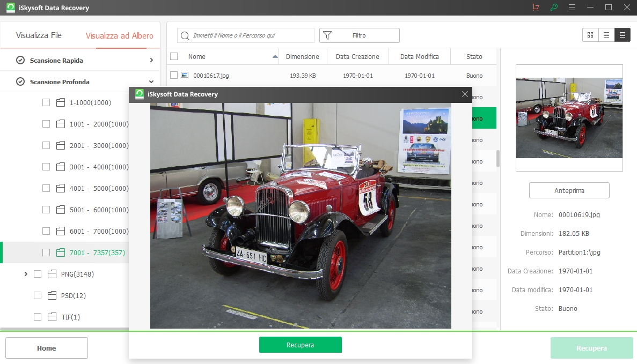Viewport: 637px width, 364px height.
Task: Click the folder icon beside TIF(1)
Action: pyautogui.click(x=52, y=317)
